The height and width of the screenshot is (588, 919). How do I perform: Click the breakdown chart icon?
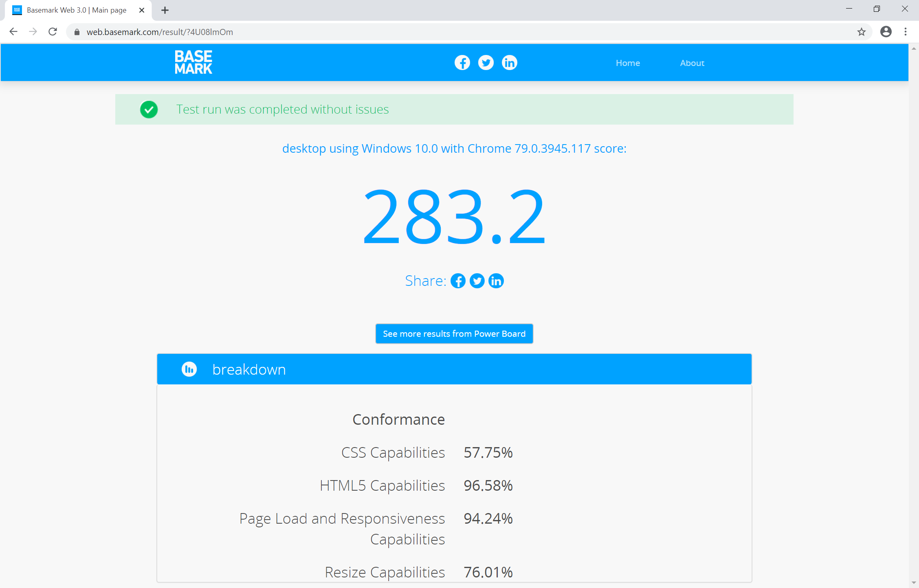click(x=189, y=369)
